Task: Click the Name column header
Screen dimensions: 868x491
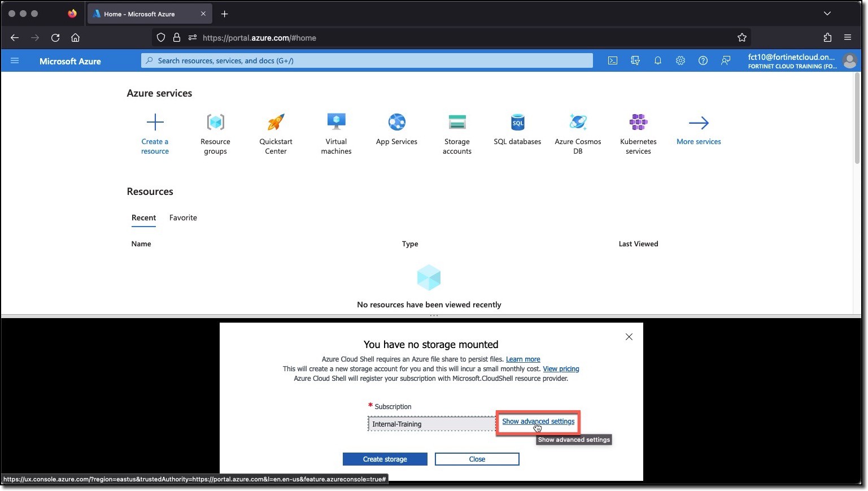Action: [x=141, y=244]
